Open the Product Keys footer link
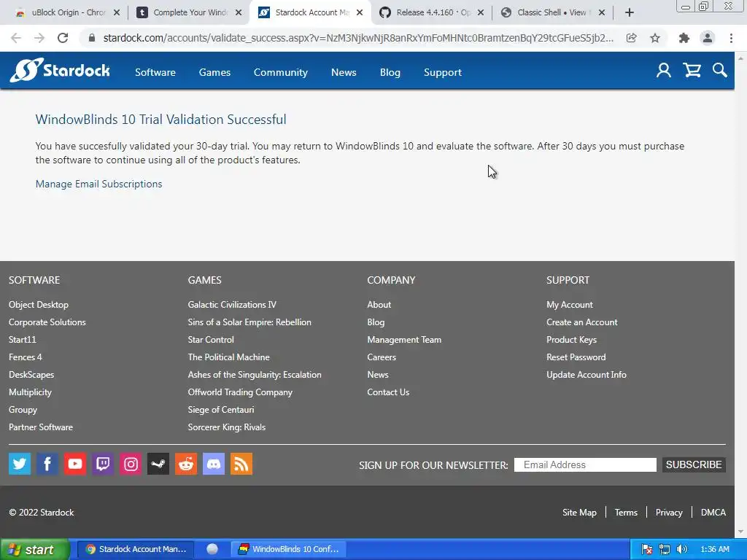The image size is (747, 560). pos(572,340)
